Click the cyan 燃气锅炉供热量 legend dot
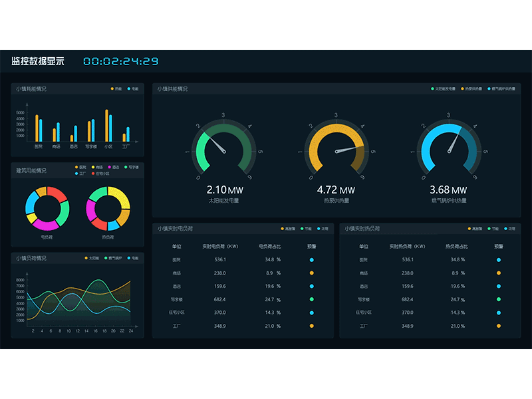This screenshot has width=532, height=399. tap(489, 87)
